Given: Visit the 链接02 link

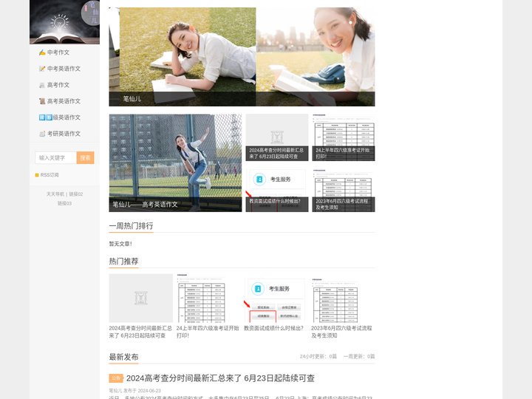Looking at the screenshot, I should [x=76, y=194].
